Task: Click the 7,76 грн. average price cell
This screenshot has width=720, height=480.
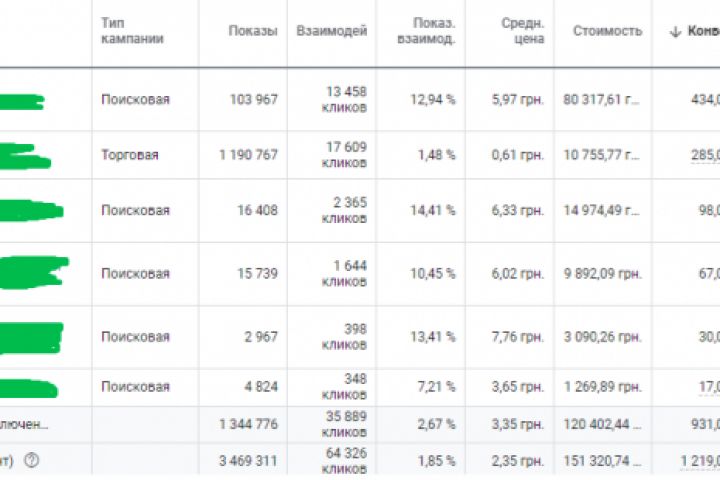Action: coord(518,337)
